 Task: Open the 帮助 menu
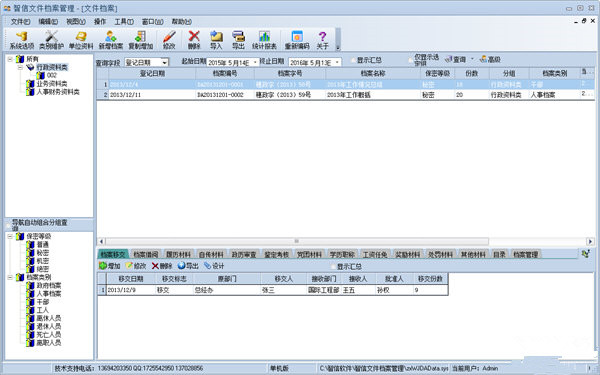[181, 22]
